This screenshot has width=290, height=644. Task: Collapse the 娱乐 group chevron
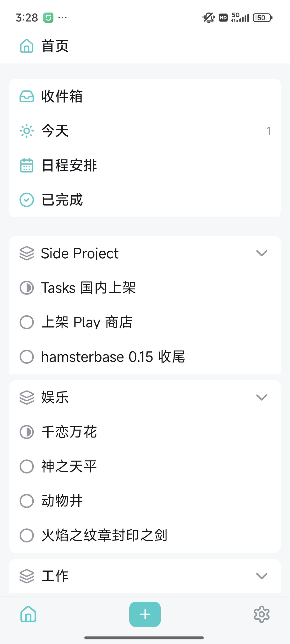click(261, 397)
